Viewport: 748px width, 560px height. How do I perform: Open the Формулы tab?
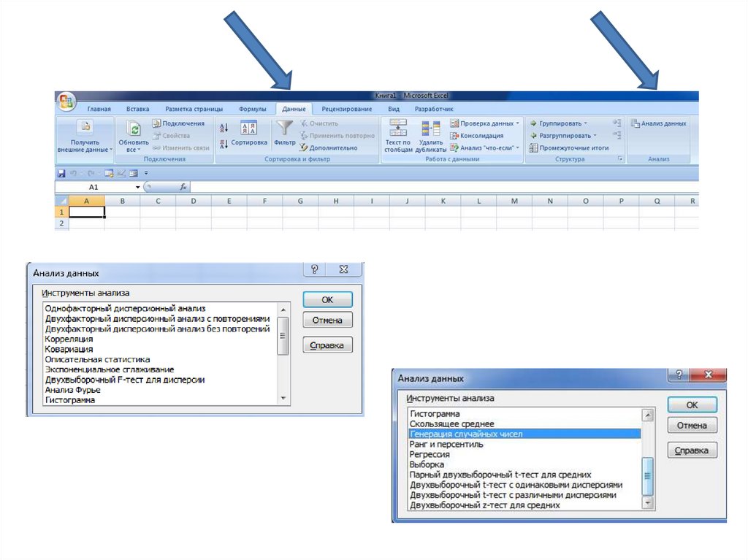pos(252,109)
